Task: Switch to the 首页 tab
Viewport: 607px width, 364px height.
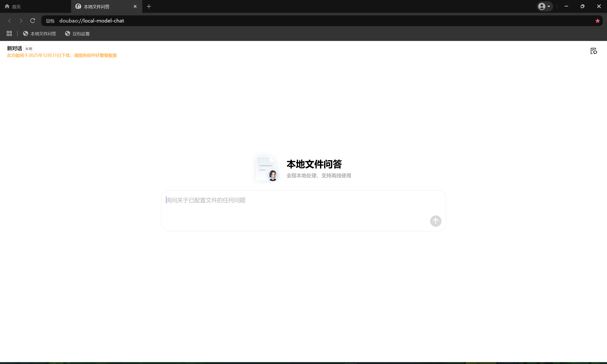Action: [16, 6]
